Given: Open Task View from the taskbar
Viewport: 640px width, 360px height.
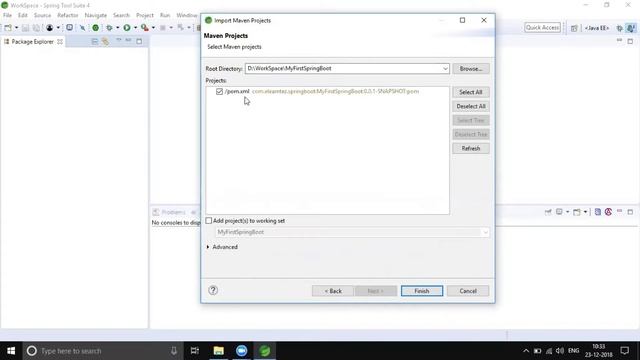Looking at the screenshot, I should 195,351.
